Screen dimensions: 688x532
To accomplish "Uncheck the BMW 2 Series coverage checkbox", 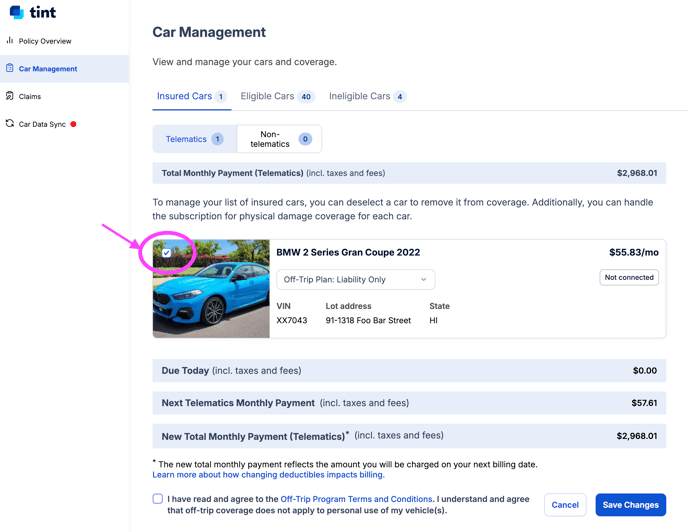I will [166, 253].
